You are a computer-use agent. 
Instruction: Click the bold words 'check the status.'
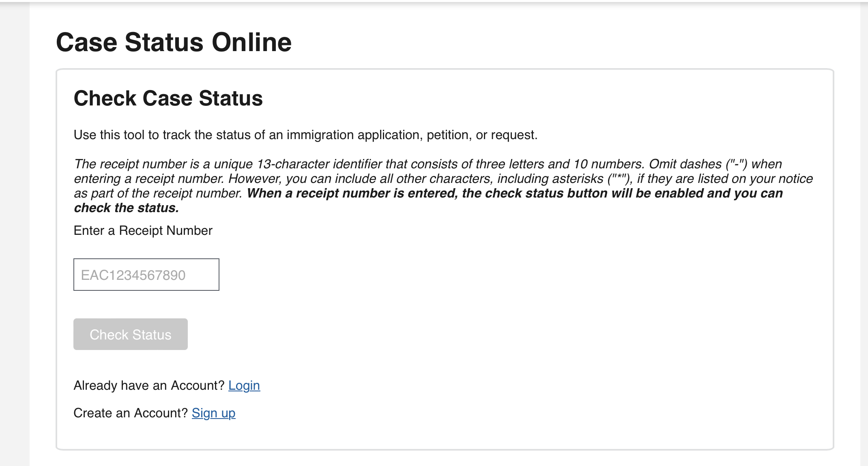click(126, 208)
